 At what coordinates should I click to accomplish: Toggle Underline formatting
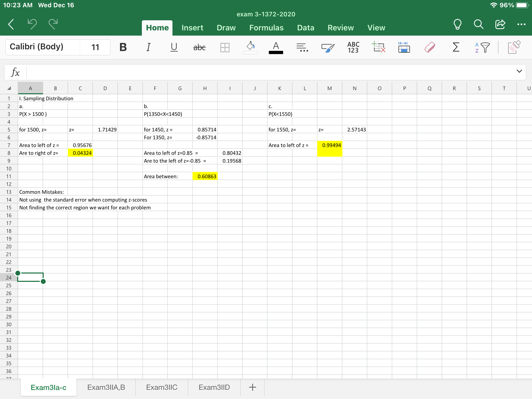[x=174, y=47]
